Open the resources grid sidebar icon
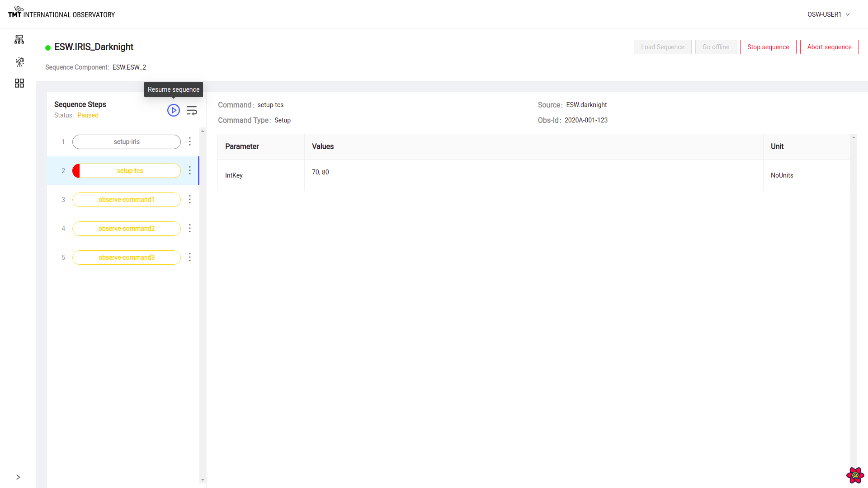The image size is (868, 488). 19,83
